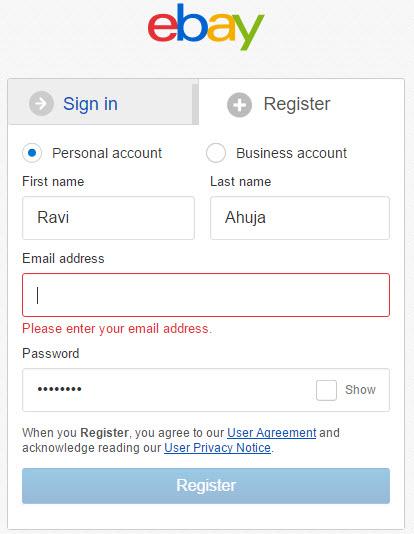
Task: Click the Personal account label text
Action: [107, 153]
